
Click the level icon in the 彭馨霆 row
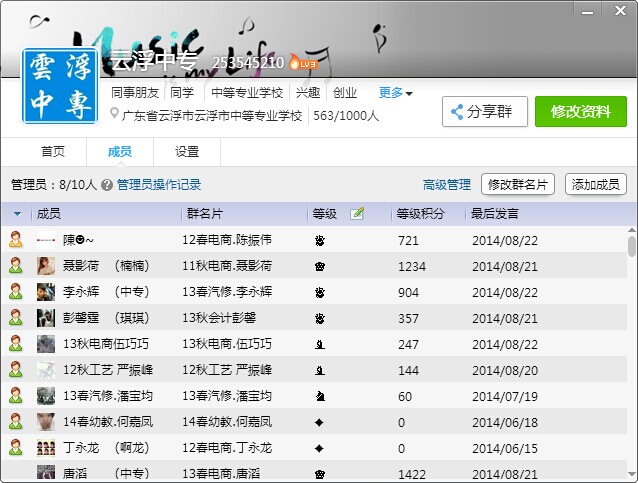pyautogui.click(x=320, y=319)
